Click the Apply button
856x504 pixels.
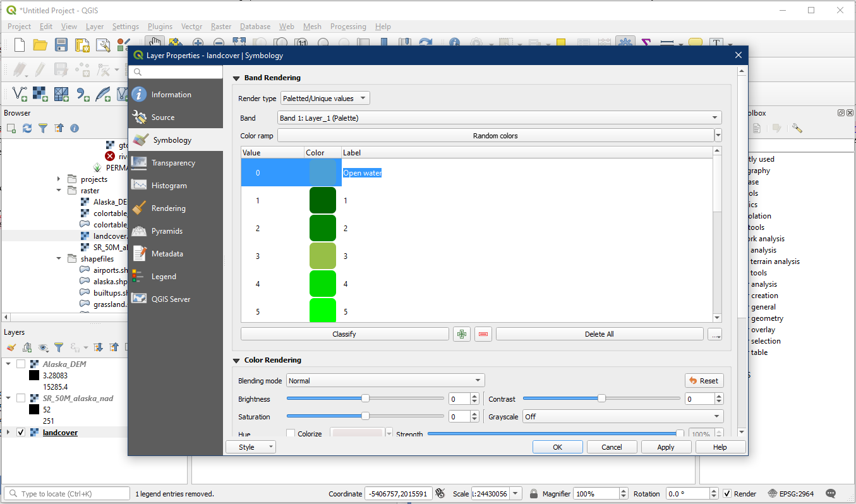pyautogui.click(x=665, y=447)
